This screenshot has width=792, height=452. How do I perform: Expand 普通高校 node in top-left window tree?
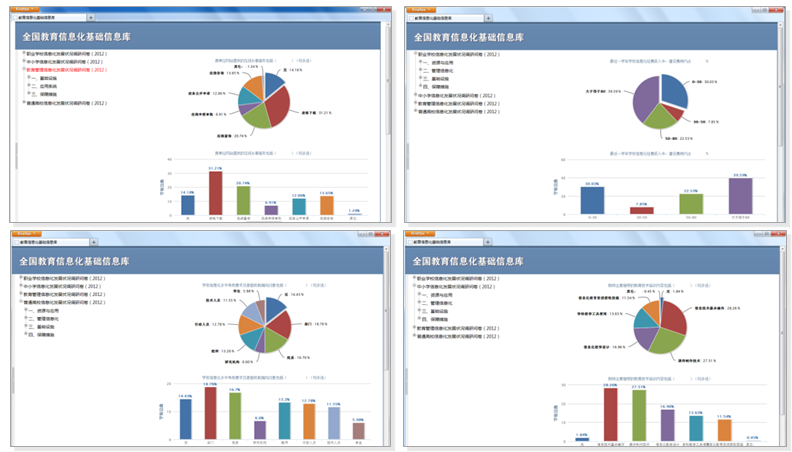24,104
